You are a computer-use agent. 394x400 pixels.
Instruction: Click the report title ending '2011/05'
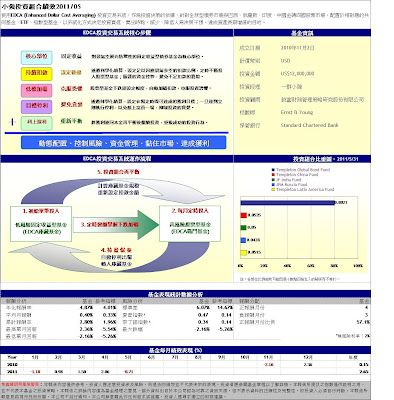(x=41, y=6)
